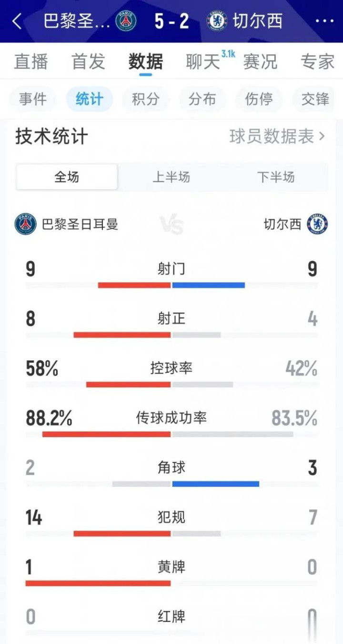Open the 首发 lineup tab
The height and width of the screenshot is (644, 343).
(x=88, y=62)
